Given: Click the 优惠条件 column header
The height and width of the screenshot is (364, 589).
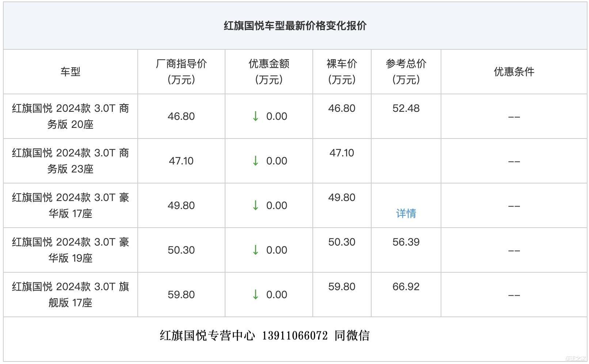Looking at the screenshot, I should point(514,72).
